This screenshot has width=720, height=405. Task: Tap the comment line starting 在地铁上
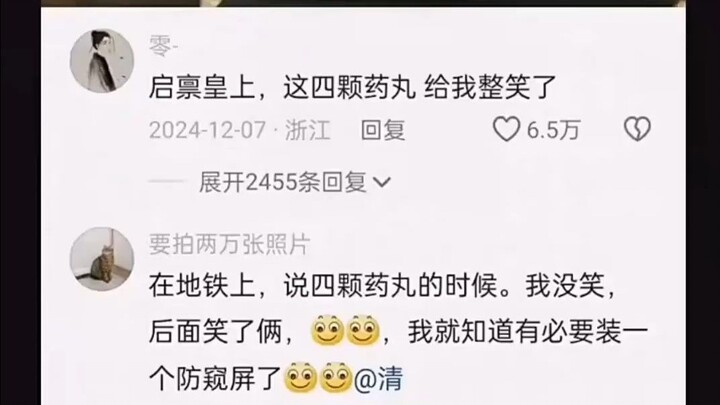point(382,286)
